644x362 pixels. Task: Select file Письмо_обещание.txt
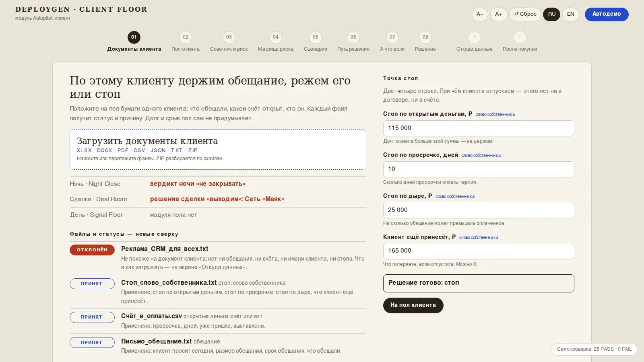click(156, 341)
